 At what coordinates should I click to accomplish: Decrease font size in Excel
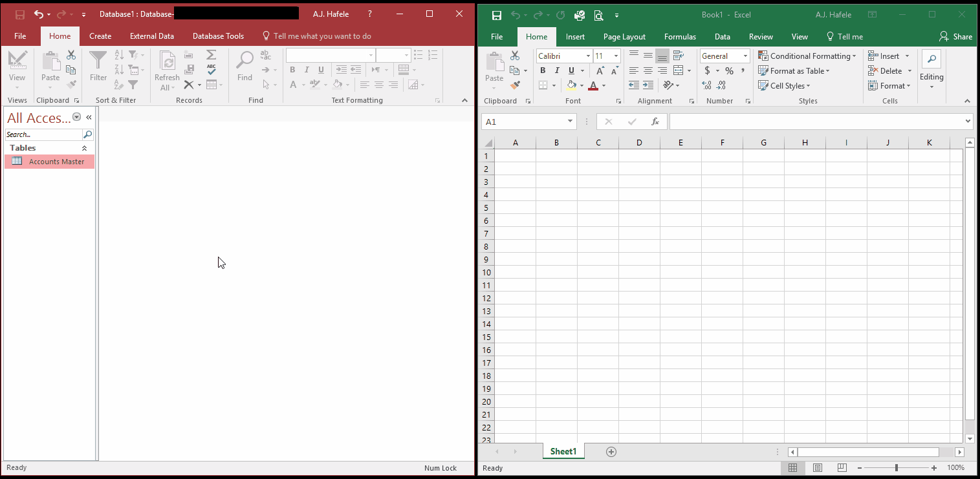(x=613, y=70)
